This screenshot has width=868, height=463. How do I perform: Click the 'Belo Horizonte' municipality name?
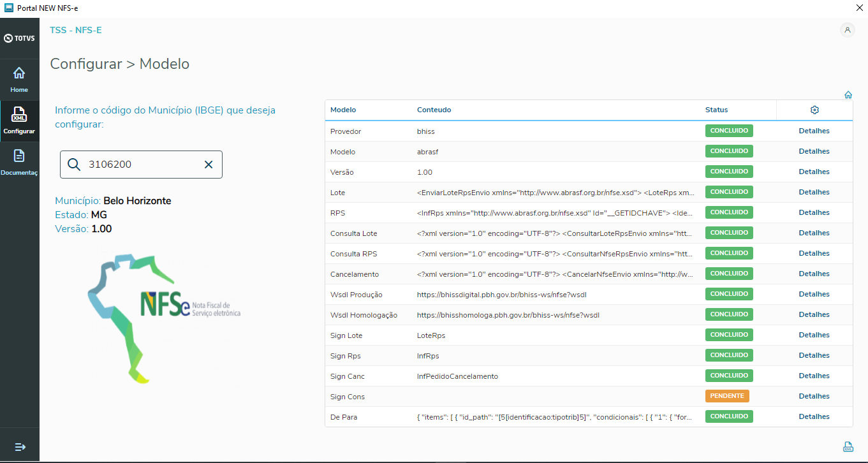(x=137, y=201)
